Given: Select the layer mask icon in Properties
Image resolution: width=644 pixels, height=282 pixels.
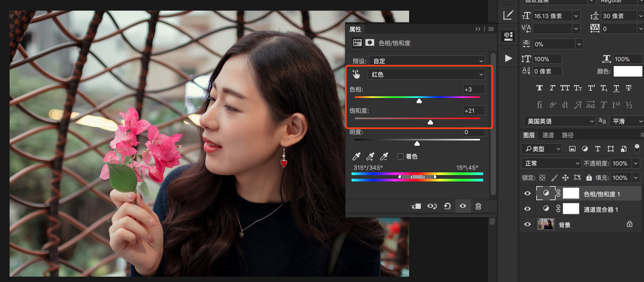Looking at the screenshot, I should (370, 43).
